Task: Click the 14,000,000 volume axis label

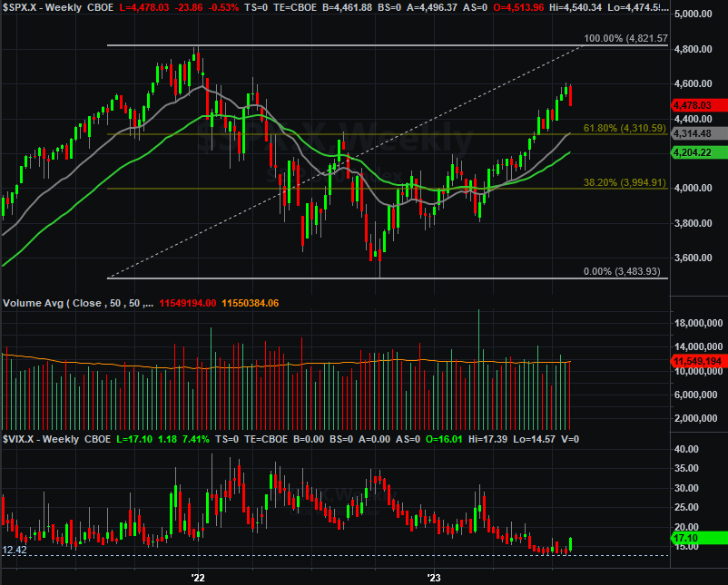Action: [698, 346]
